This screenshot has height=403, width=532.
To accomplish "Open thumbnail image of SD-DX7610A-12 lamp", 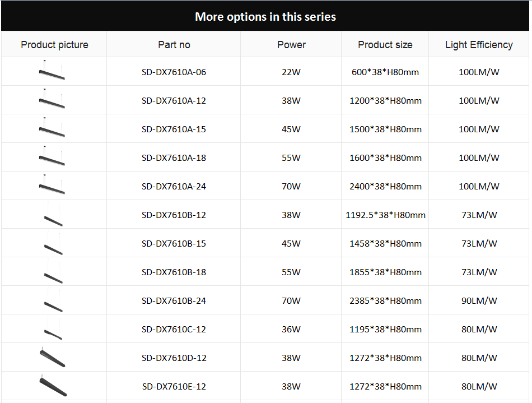I will tap(52, 99).
